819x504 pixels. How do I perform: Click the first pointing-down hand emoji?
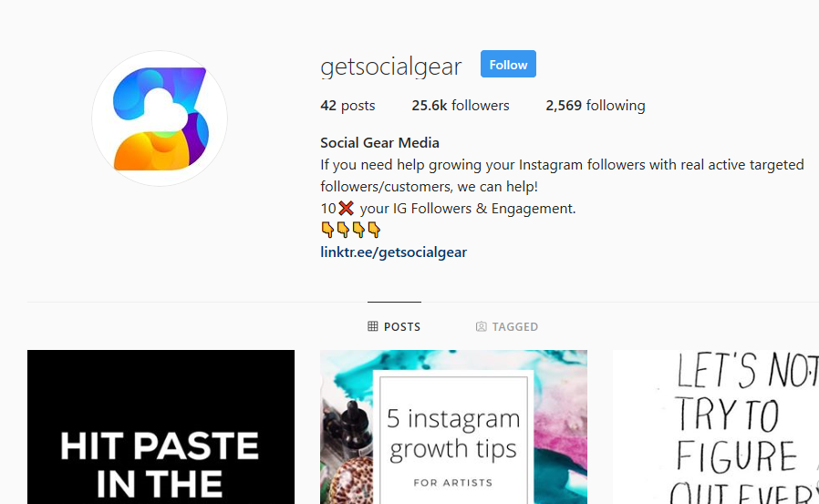(x=327, y=230)
